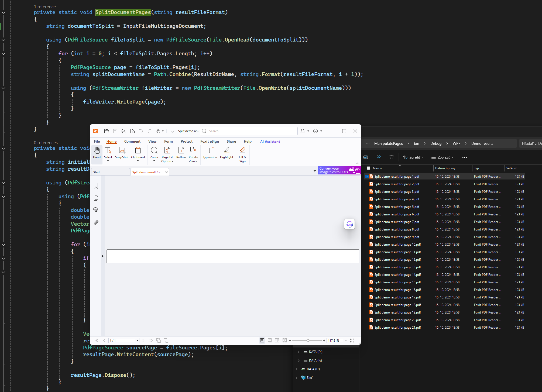Click the Typewriter tool icon

tap(210, 153)
